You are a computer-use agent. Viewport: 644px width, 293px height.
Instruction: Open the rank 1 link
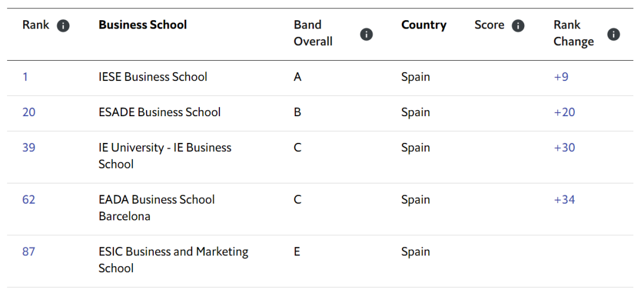[25, 77]
